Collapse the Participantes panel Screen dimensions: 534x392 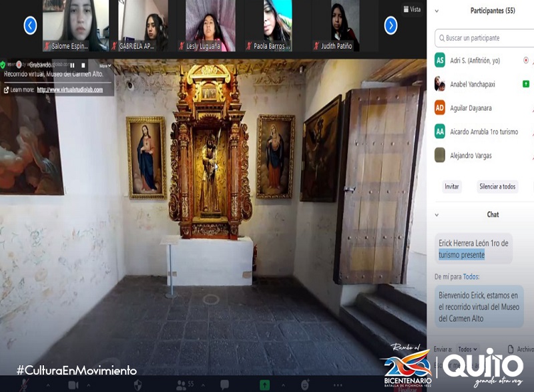pyautogui.click(x=437, y=11)
